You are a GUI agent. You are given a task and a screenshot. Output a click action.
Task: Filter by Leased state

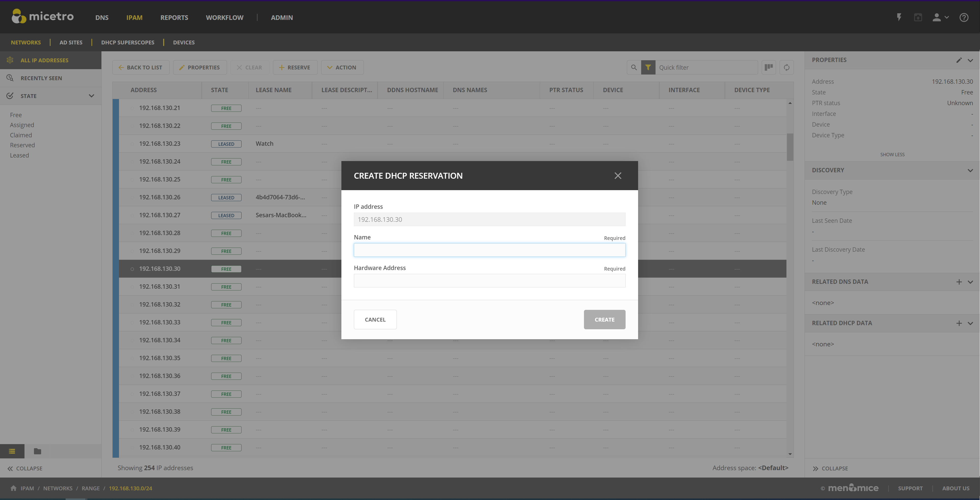point(19,155)
